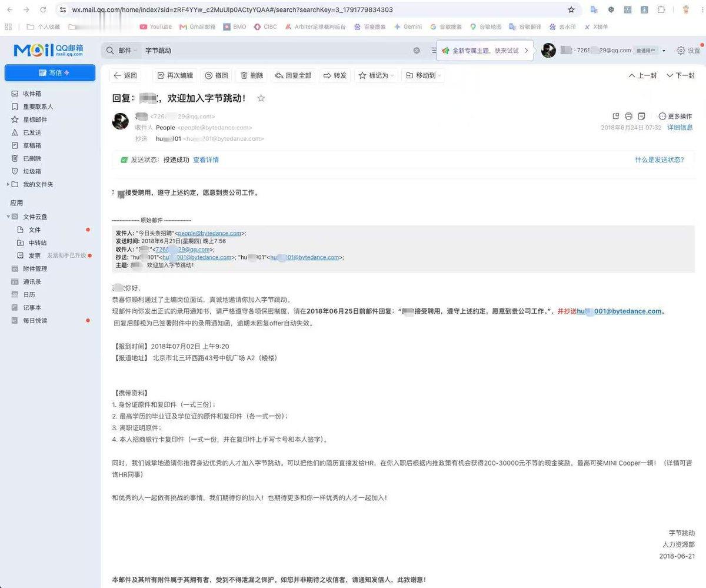Delete this email with 删除
The image size is (706, 588).
tap(252, 75)
